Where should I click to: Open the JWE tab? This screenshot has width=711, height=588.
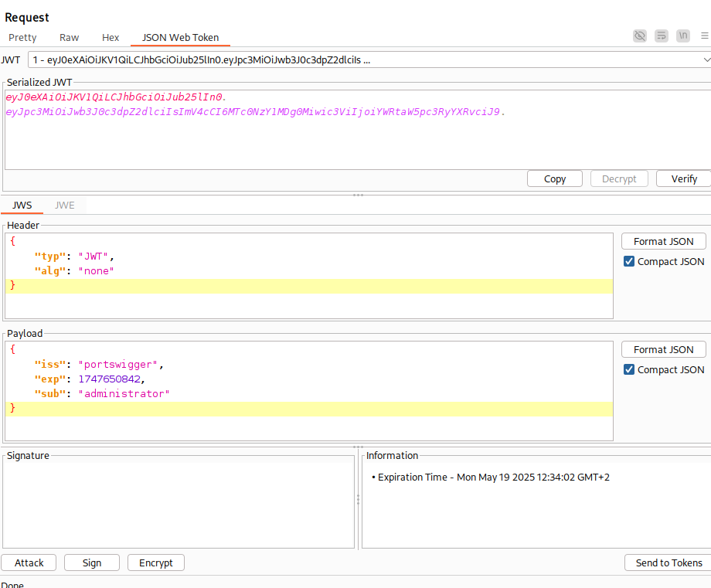tap(65, 206)
